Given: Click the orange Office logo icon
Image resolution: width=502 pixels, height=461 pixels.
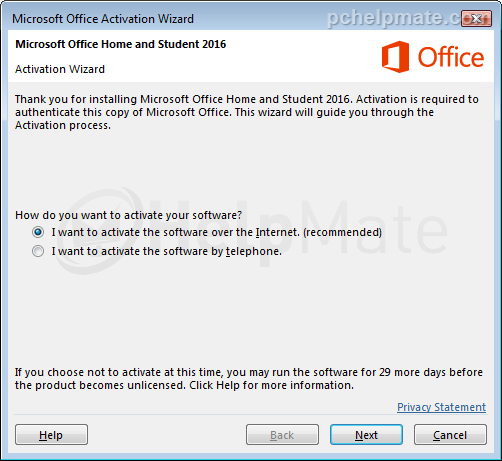Looking at the screenshot, I should (x=395, y=57).
